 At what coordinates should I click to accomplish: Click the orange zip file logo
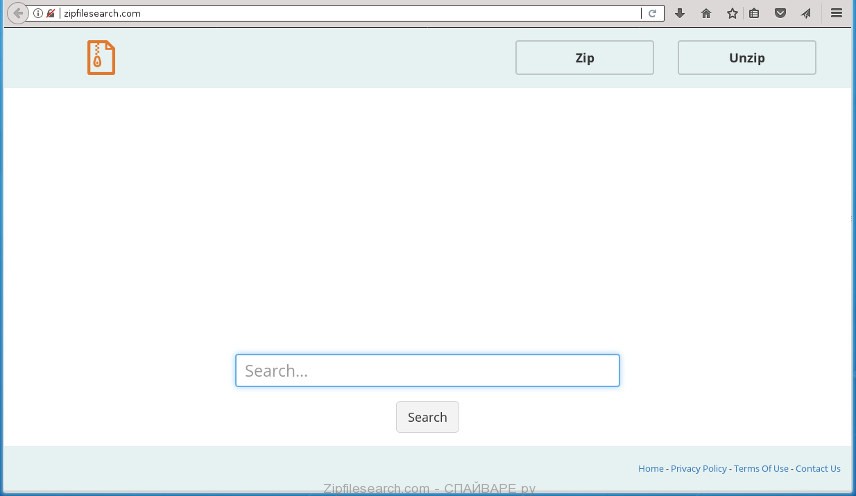(100, 58)
